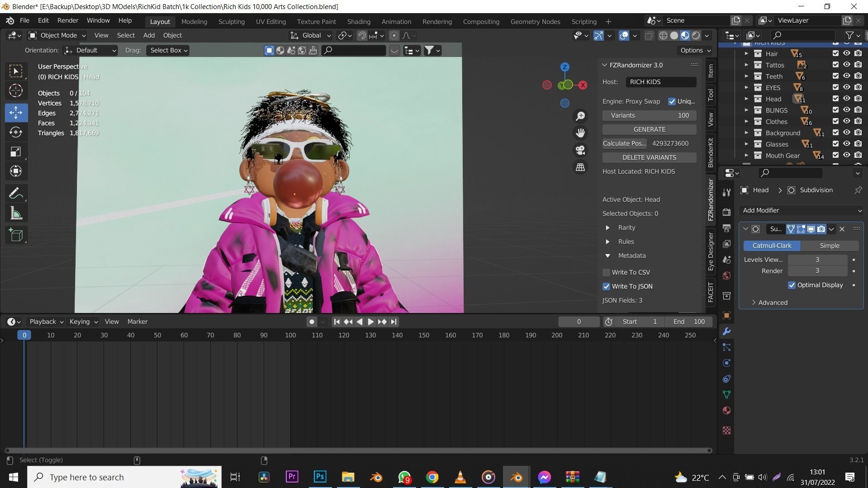
Task: Pick the Select Box tool icon
Action: 16,71
